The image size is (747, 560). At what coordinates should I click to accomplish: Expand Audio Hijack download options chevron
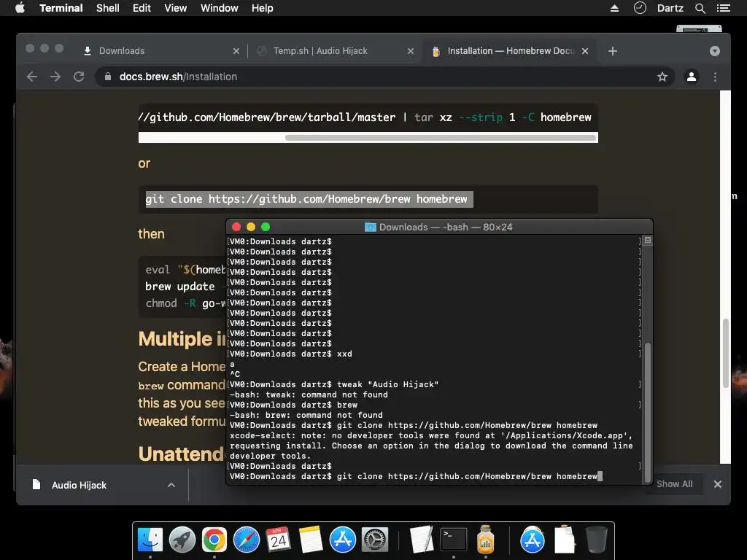(171, 485)
